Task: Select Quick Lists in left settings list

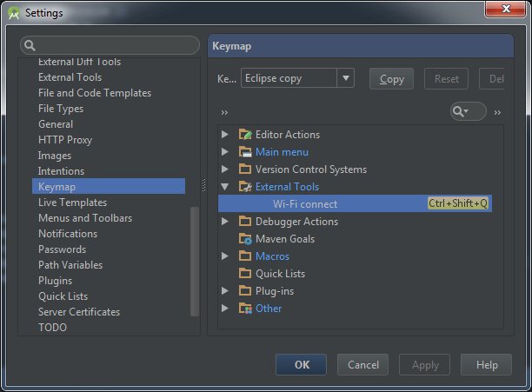Action: pyautogui.click(x=63, y=296)
